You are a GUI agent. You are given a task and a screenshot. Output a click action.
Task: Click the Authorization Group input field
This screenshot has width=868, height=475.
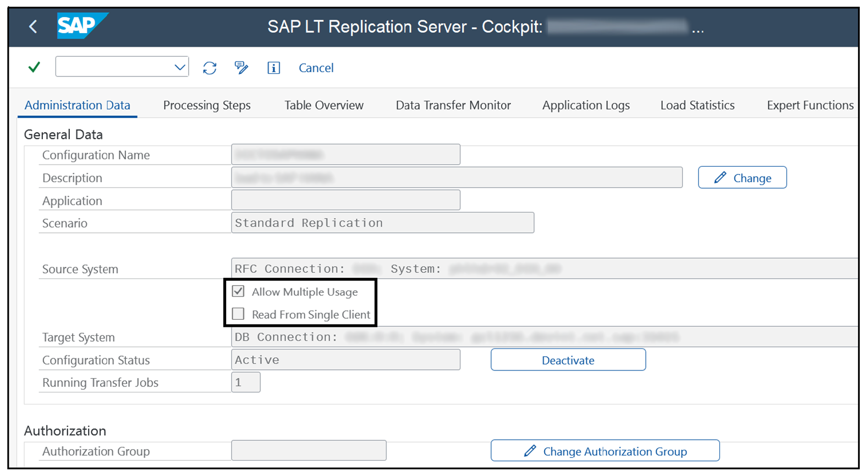(309, 451)
